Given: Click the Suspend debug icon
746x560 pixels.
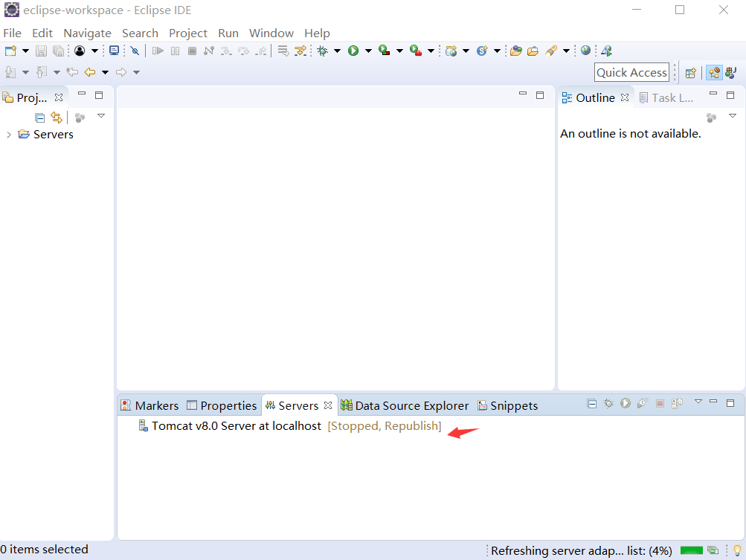Looking at the screenshot, I should (x=175, y=51).
